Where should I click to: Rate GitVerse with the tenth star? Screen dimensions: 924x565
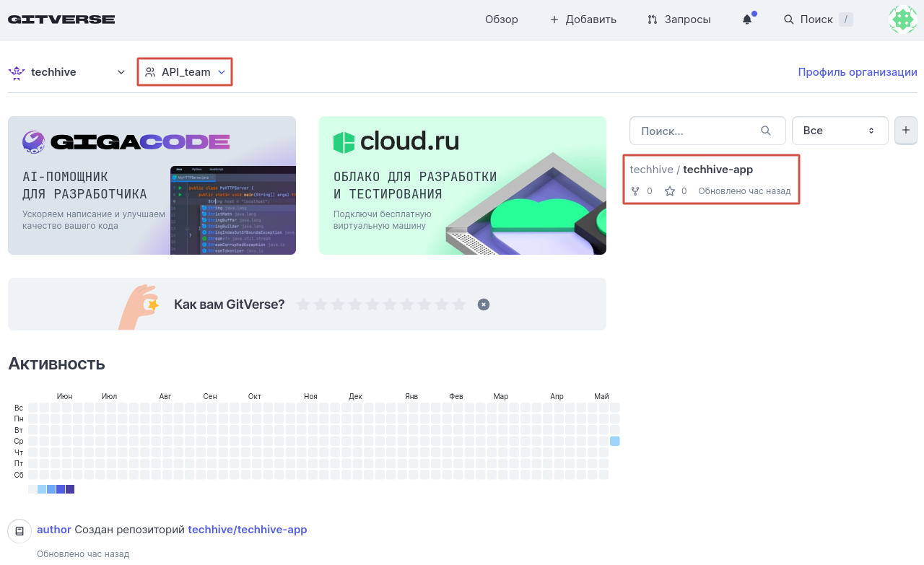click(459, 305)
